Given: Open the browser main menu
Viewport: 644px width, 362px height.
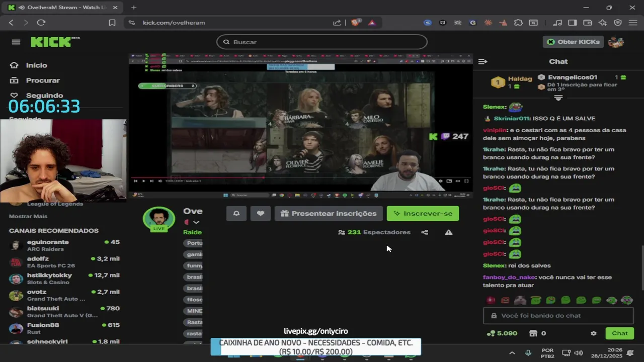Looking at the screenshot, I should tap(633, 23).
